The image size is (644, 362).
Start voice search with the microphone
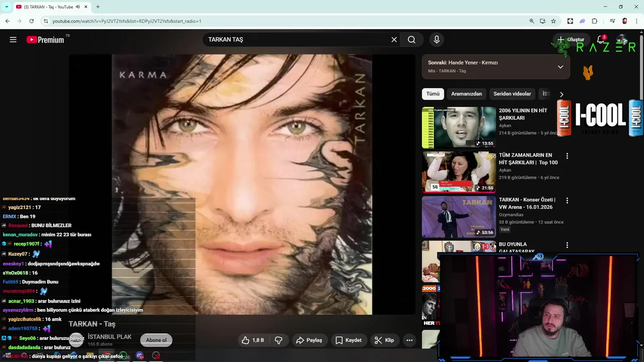click(437, 40)
